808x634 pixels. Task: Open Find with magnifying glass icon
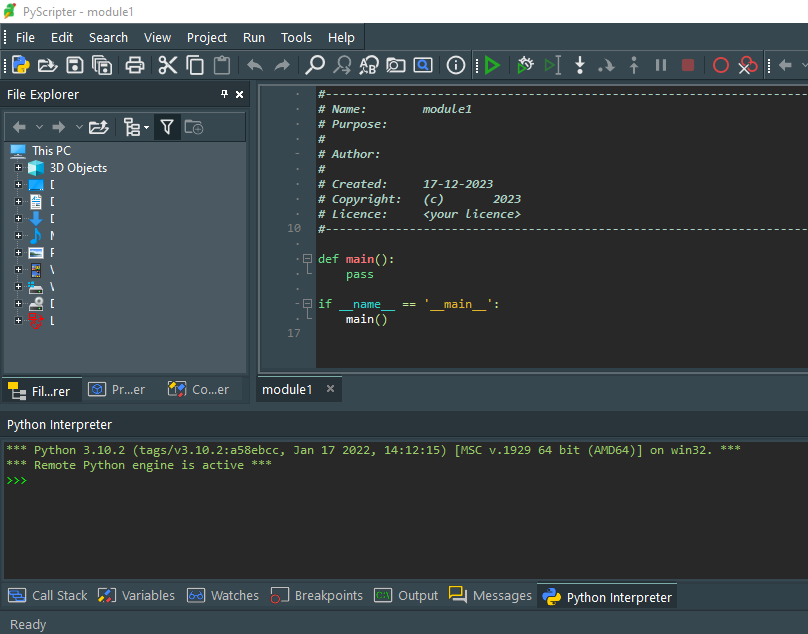pyautogui.click(x=315, y=65)
